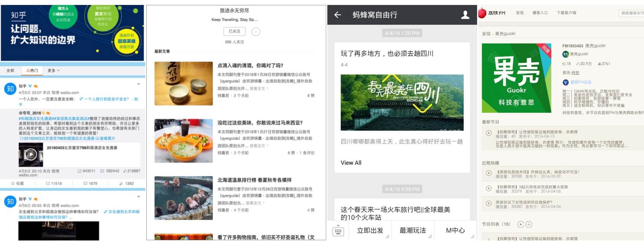
Task: Click embedded comment count 282442
Action: pyautogui.click(x=110, y=171)
